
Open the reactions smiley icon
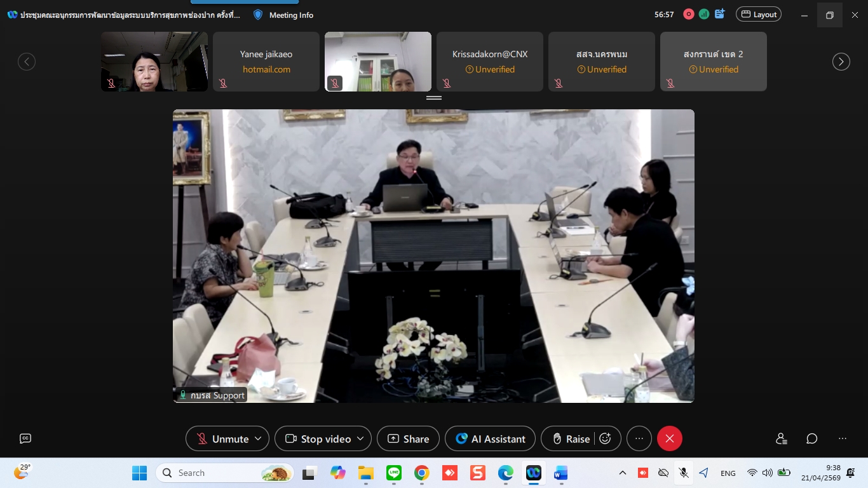coord(605,438)
